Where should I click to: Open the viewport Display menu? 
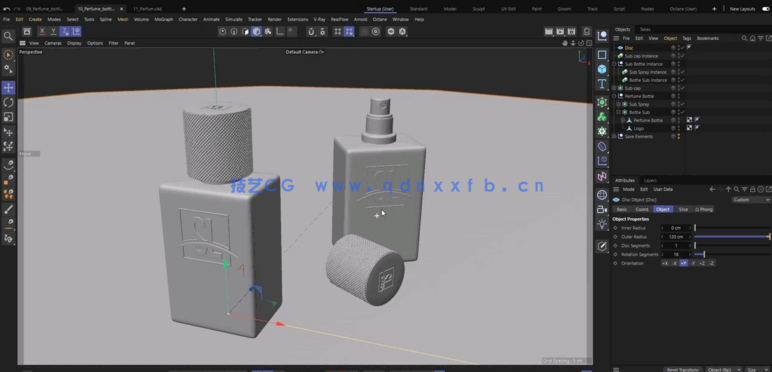tap(74, 43)
